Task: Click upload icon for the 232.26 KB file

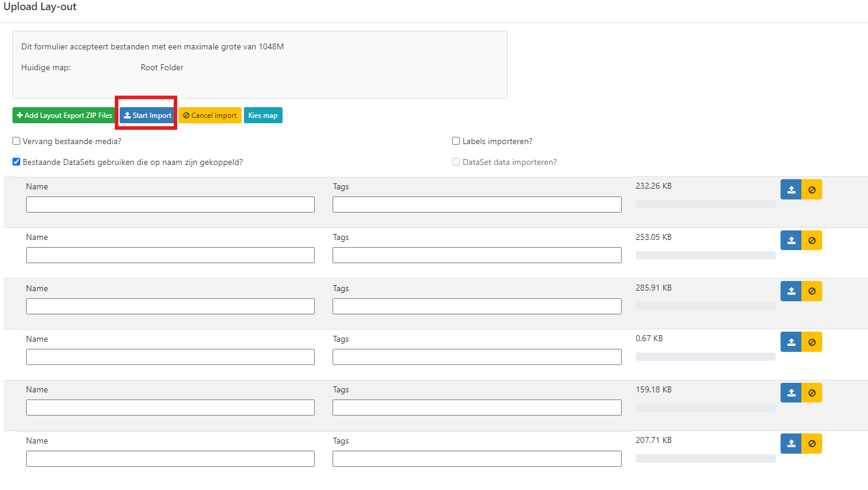Action: pos(791,189)
